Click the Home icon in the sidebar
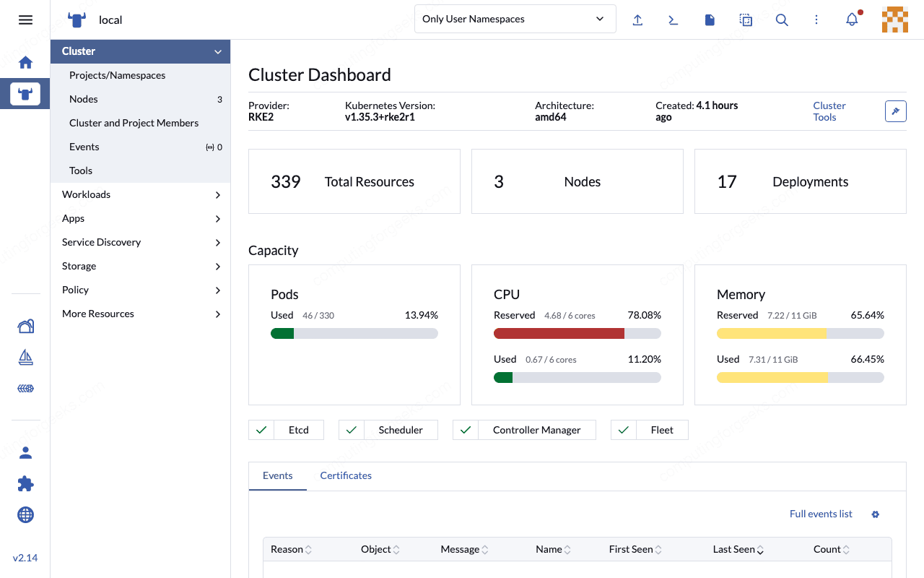Image resolution: width=924 pixels, height=578 pixels. tap(25, 62)
